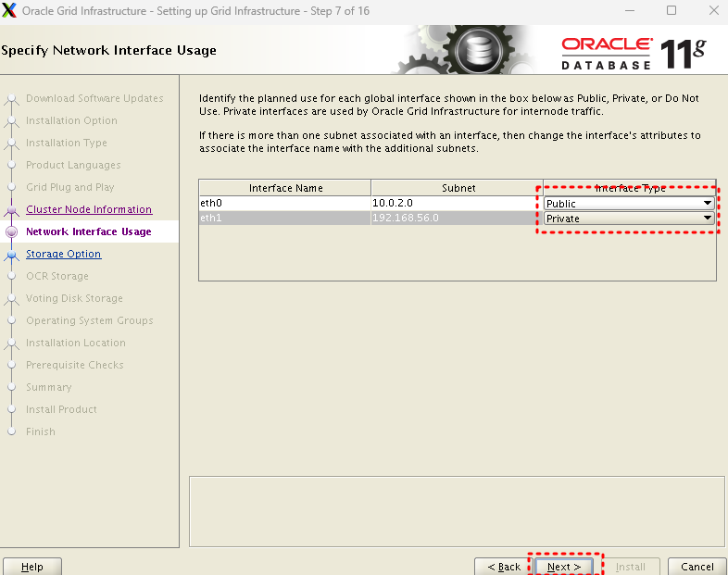Minimize the Oracle Grid Infrastructure window
Screen dimensions: 728x575
pyautogui.click(x=630, y=10)
